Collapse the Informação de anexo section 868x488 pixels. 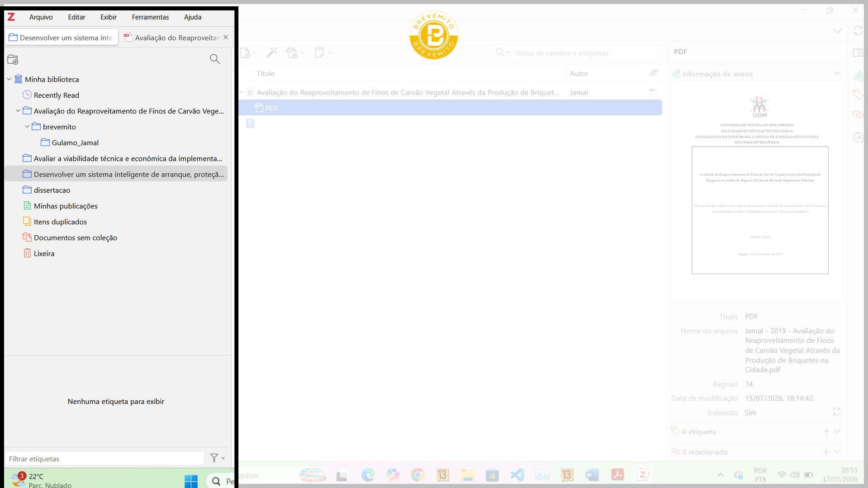(x=837, y=73)
